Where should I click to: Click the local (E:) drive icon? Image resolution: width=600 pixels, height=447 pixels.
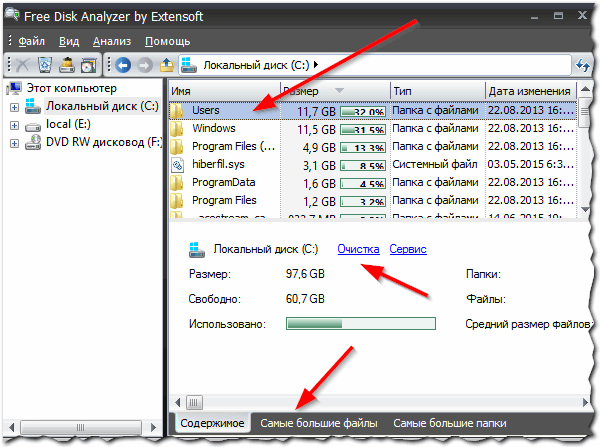[x=33, y=126]
